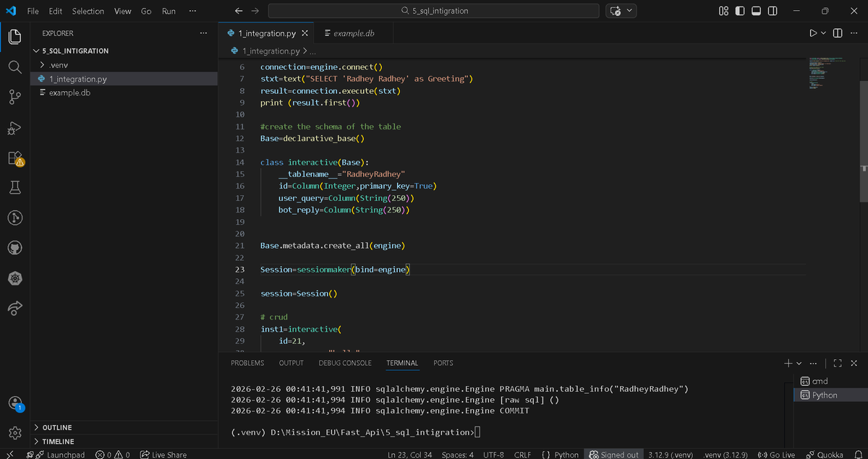Click Go Live in status bar
This screenshot has width=868, height=459.
click(775, 454)
